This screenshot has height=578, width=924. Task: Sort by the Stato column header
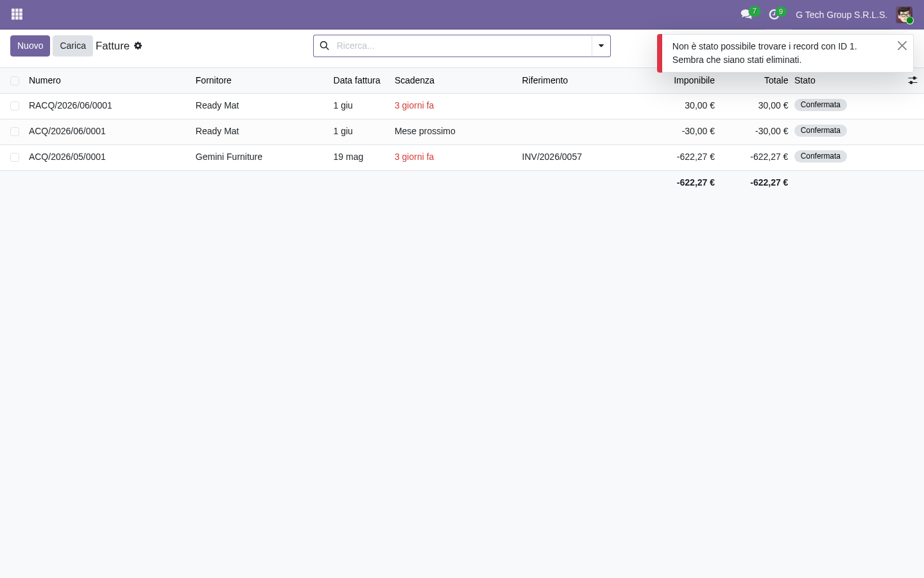805,80
